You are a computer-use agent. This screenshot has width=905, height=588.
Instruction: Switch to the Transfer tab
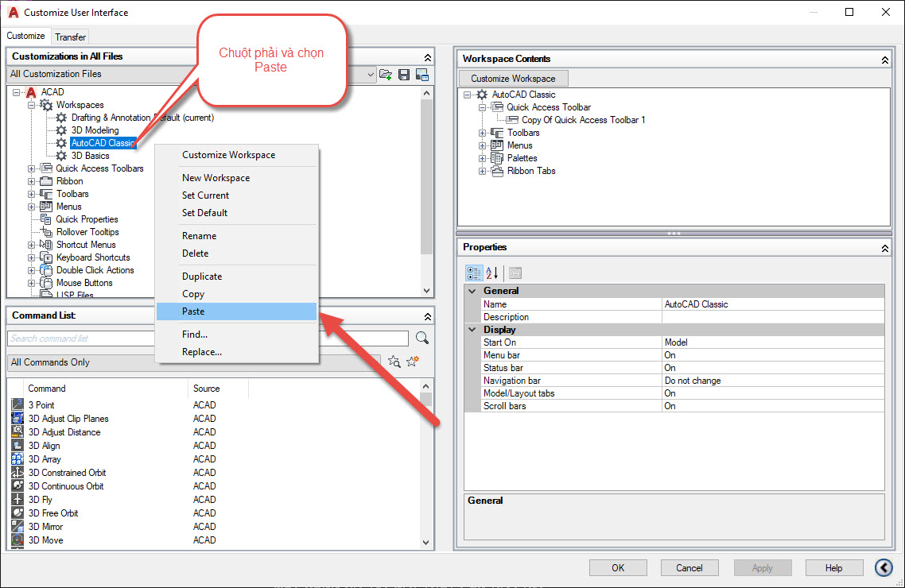(71, 37)
